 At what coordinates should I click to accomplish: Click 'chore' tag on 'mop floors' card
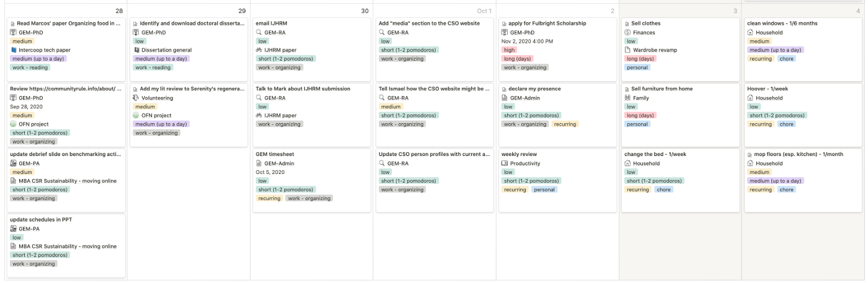[786, 189]
